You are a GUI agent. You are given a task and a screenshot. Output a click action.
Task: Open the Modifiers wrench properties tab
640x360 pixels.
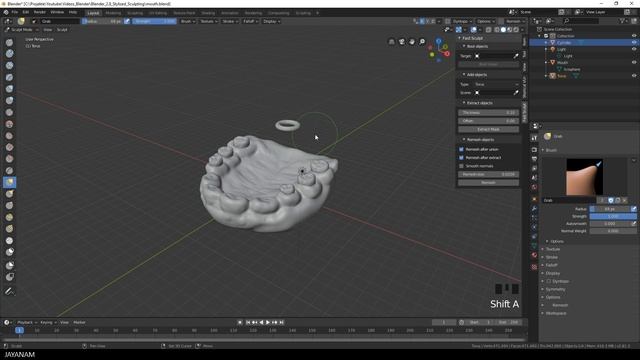click(534, 209)
